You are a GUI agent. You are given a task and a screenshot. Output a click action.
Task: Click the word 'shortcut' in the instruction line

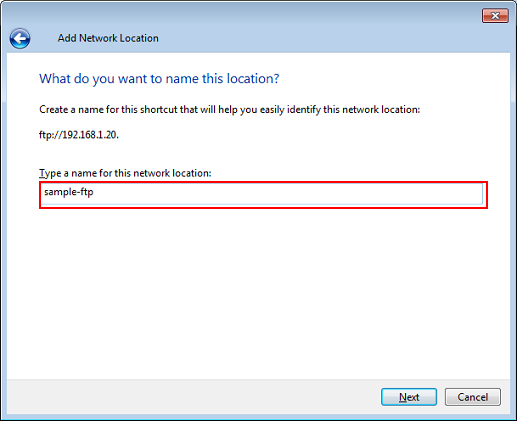pyautogui.click(x=159, y=110)
